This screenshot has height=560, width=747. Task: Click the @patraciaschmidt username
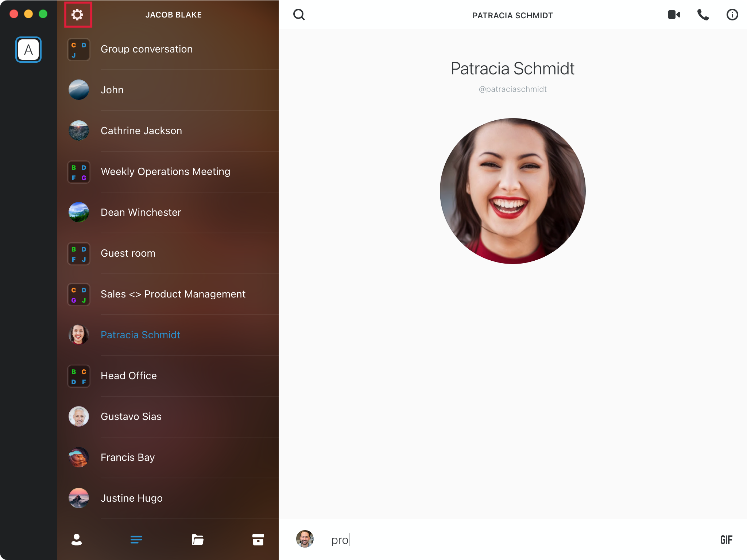pyautogui.click(x=513, y=89)
